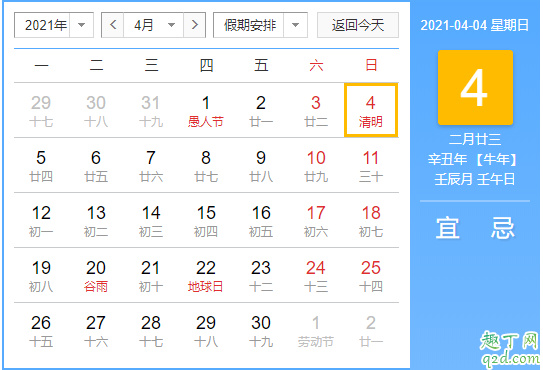Click the 辛丑年【牛年】 text
This screenshot has height=370, width=543.
click(473, 159)
